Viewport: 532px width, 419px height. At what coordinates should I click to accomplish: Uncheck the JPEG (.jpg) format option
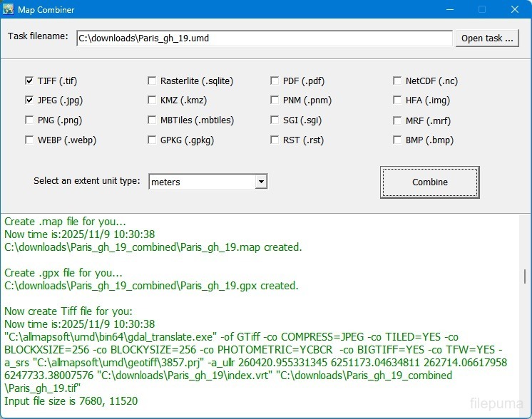[29, 100]
